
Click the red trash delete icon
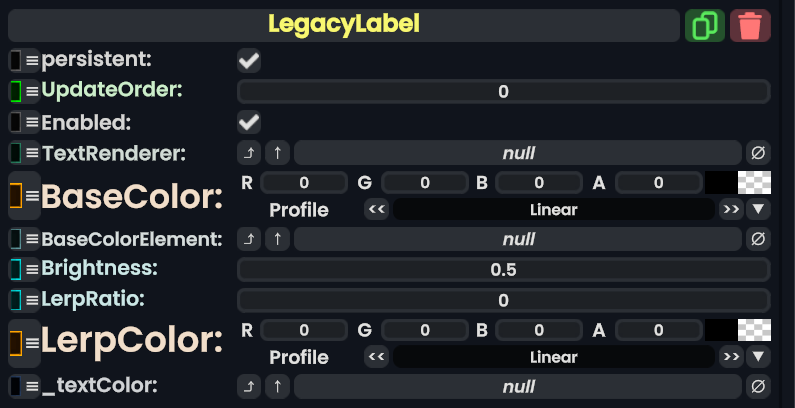(750, 25)
